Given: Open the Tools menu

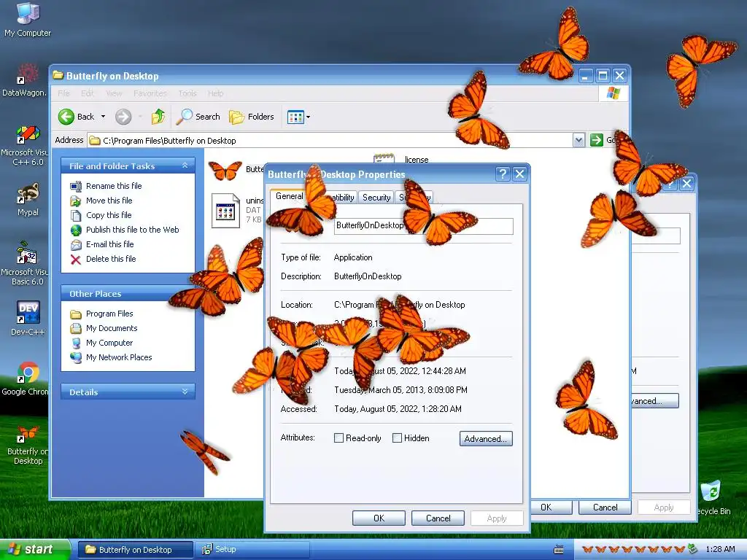Looking at the screenshot, I should tap(187, 93).
